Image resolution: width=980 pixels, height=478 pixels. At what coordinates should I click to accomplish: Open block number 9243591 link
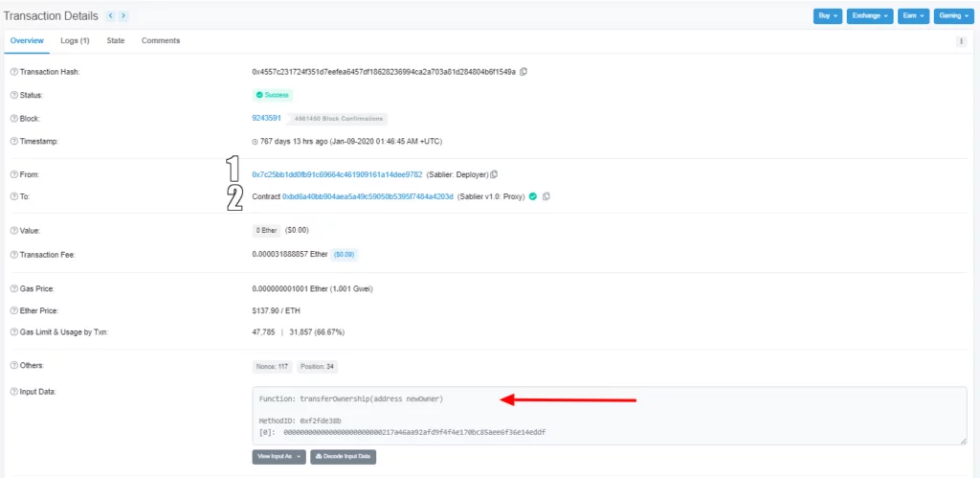point(266,118)
